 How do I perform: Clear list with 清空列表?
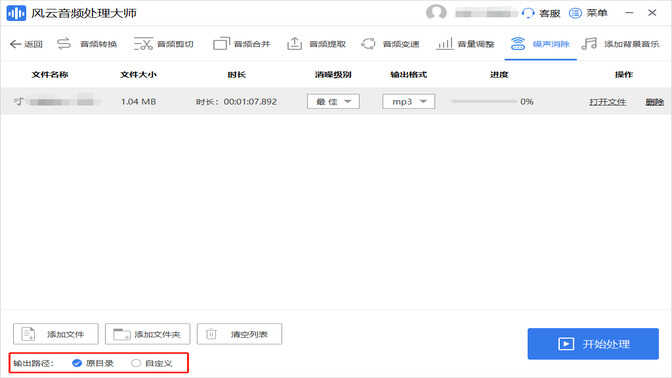(239, 334)
